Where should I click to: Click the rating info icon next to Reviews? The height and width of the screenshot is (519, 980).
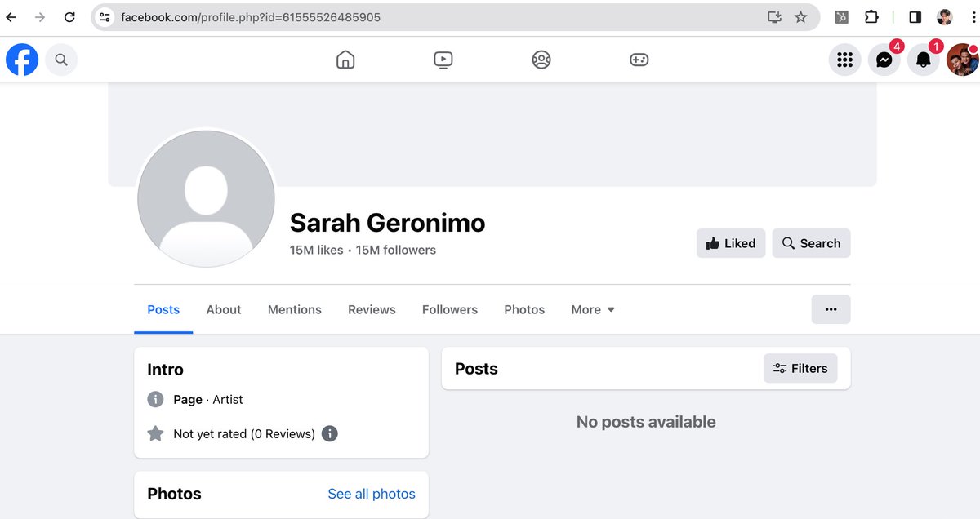tap(329, 434)
